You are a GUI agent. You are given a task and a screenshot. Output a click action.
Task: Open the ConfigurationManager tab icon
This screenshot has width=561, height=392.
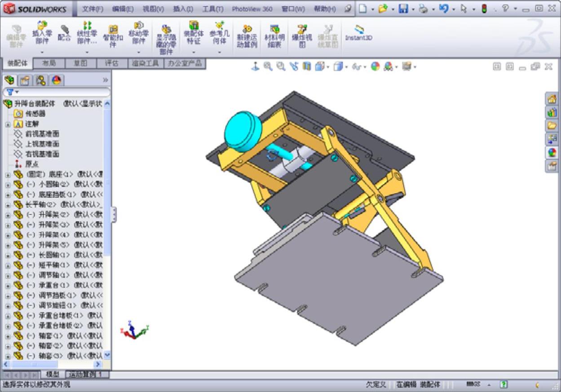pyautogui.click(x=40, y=80)
